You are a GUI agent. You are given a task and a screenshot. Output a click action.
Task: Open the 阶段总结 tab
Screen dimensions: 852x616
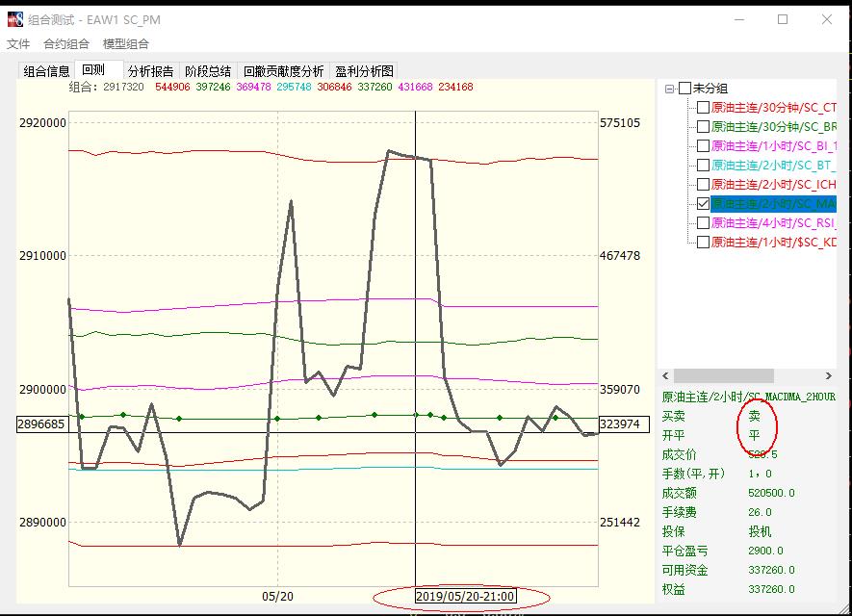point(208,71)
